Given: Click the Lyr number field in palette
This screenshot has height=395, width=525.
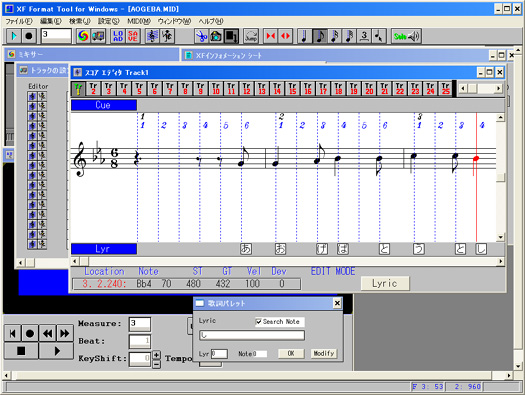Looking at the screenshot, I should pos(219,354).
